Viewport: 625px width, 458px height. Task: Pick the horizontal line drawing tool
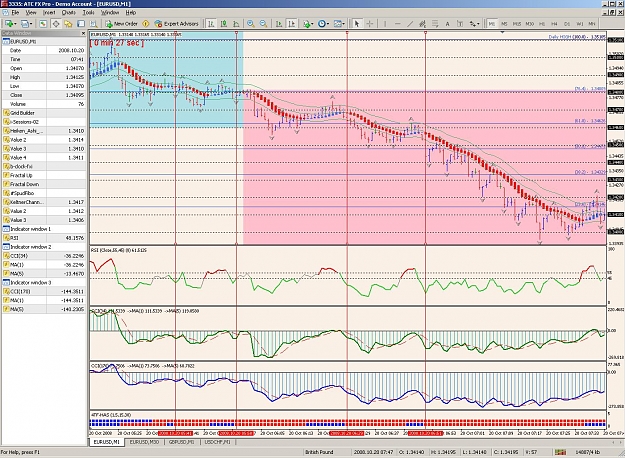click(397, 24)
